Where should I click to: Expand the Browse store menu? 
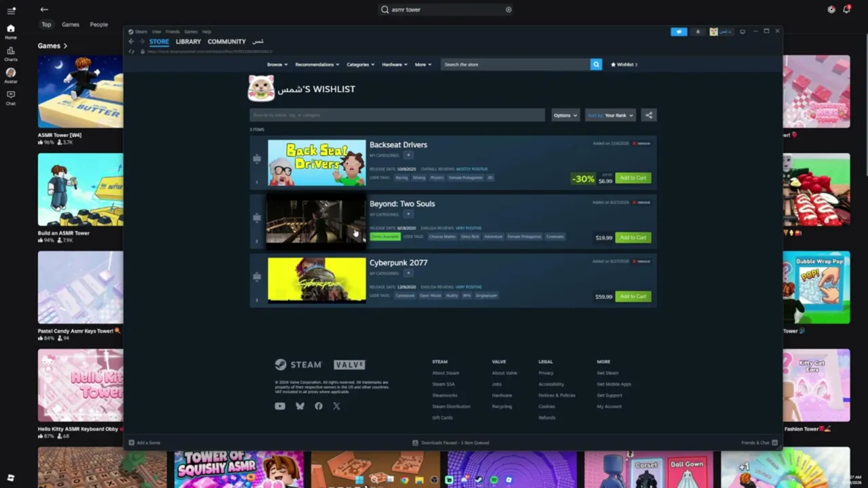[x=277, y=64]
